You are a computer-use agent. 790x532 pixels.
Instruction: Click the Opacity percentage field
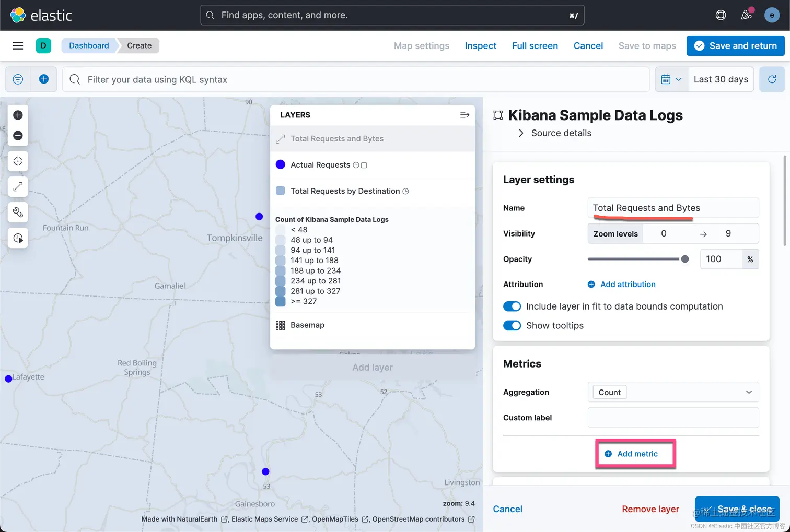click(x=721, y=259)
